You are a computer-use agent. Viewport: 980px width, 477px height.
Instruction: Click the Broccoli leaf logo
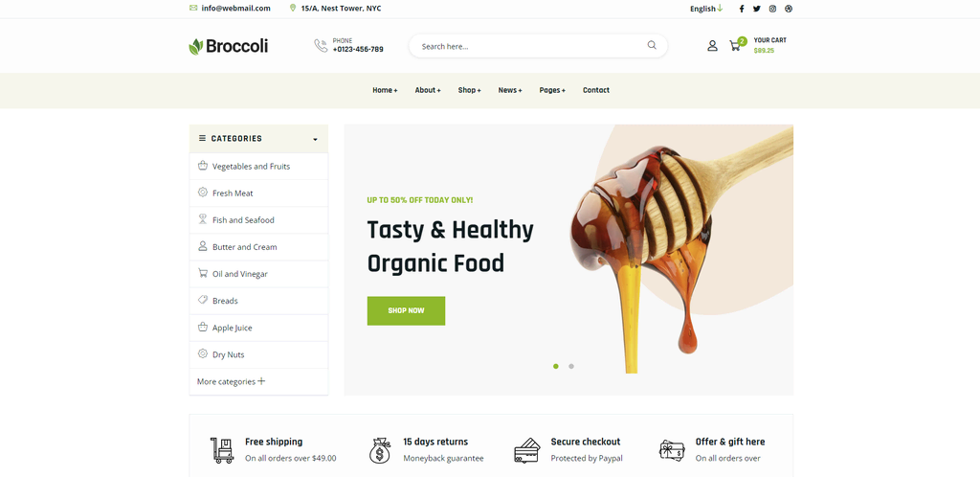coord(196,46)
